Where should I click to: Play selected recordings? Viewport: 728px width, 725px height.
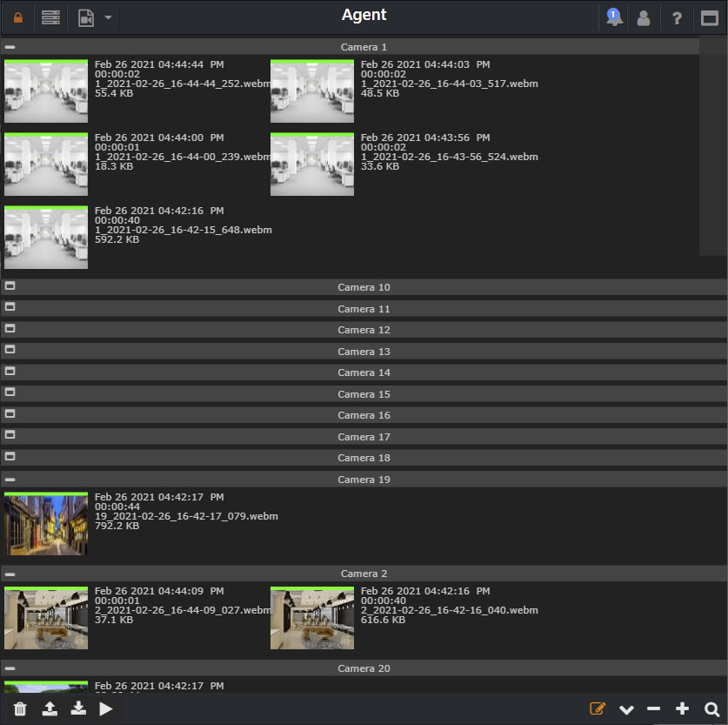click(106, 708)
